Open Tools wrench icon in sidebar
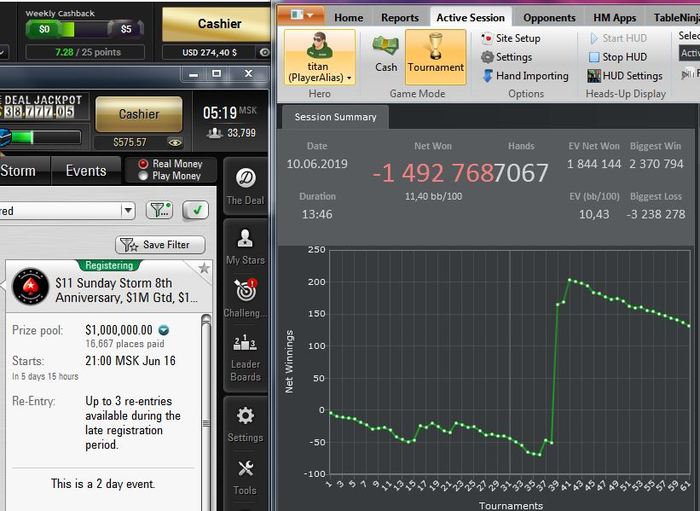Screen dimensions: 700x511 coord(245,478)
